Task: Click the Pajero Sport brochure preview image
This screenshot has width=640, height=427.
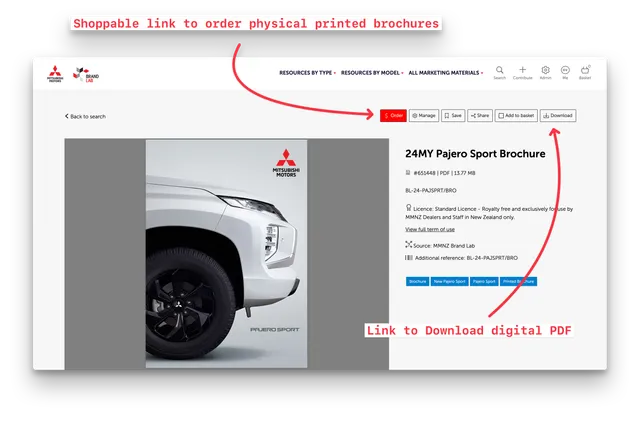Action: coord(228,254)
